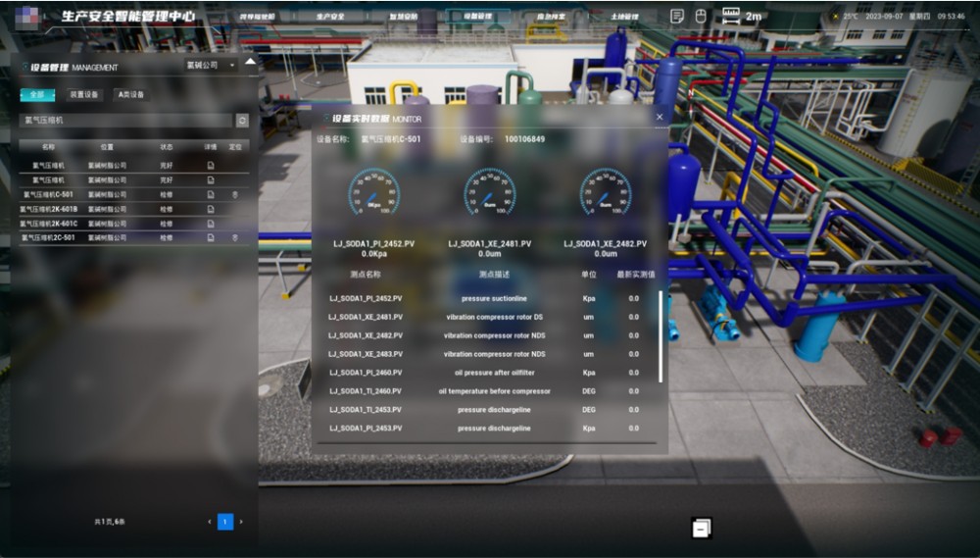This screenshot has height=558, width=980.
Task: Switch filter to 装置设备
Action: tap(83, 95)
